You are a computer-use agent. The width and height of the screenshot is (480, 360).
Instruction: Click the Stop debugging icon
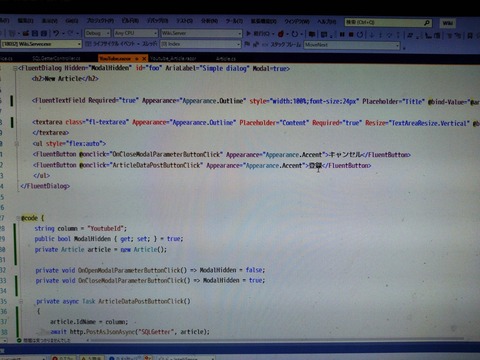tap(351, 34)
